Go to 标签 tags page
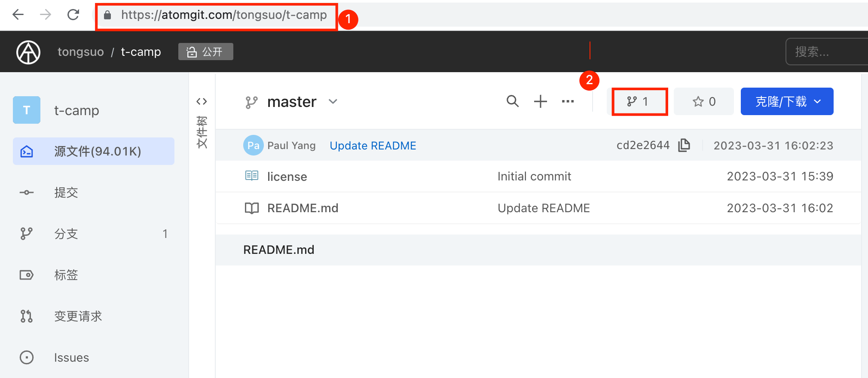 pyautogui.click(x=66, y=275)
